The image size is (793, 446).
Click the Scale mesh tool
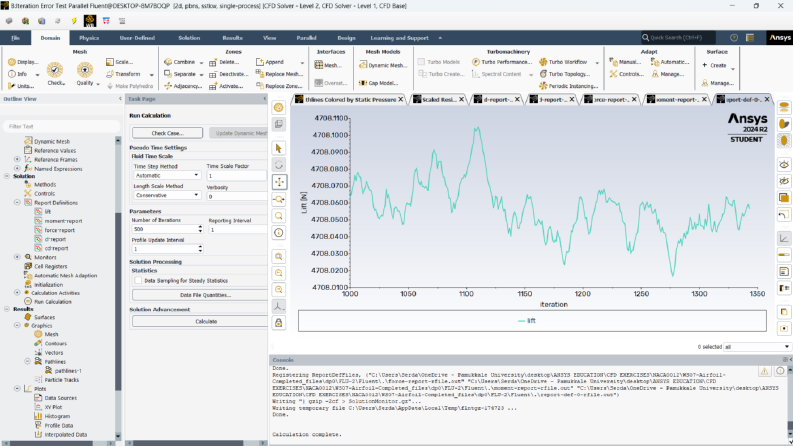point(119,62)
